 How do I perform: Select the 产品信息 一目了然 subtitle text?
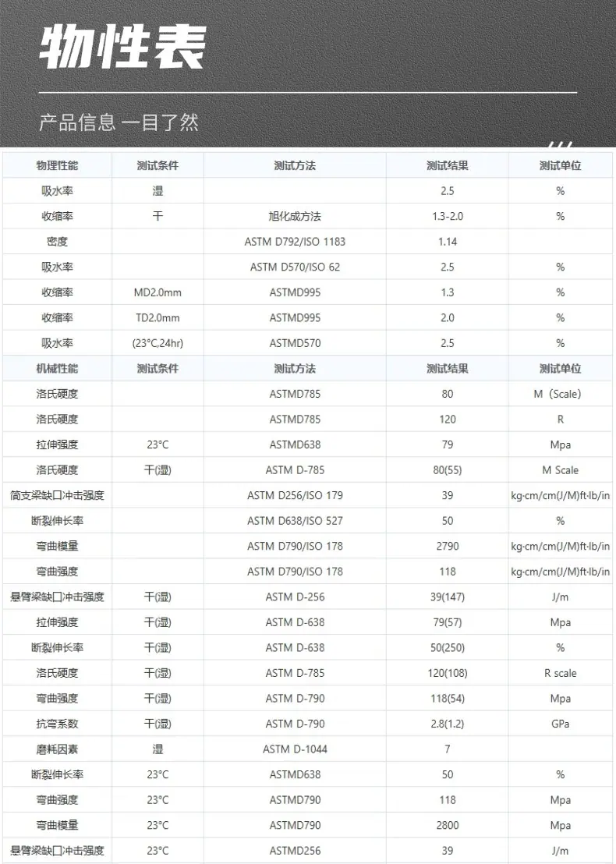tap(119, 122)
